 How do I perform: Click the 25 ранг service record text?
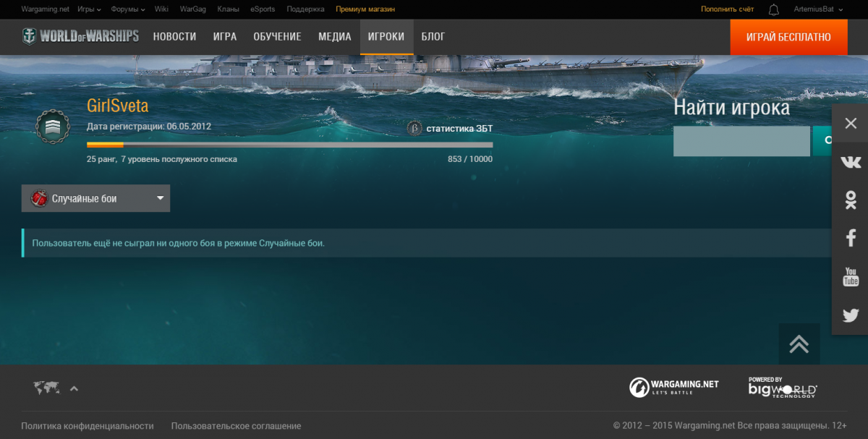161,159
